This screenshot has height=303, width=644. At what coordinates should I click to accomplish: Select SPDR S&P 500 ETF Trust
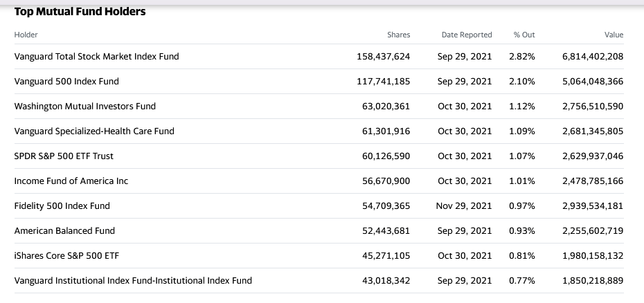64,156
